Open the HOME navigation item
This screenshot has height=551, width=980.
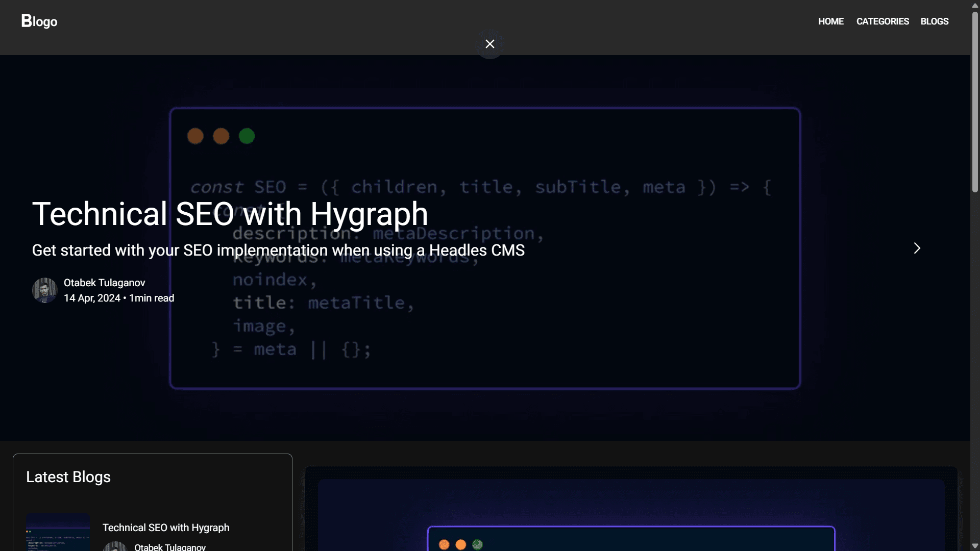pos(830,21)
